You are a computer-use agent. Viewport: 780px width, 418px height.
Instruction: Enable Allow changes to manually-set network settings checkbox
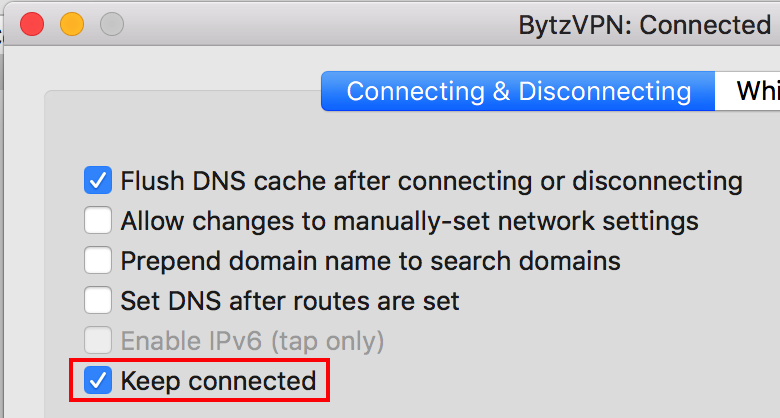pyautogui.click(x=98, y=220)
